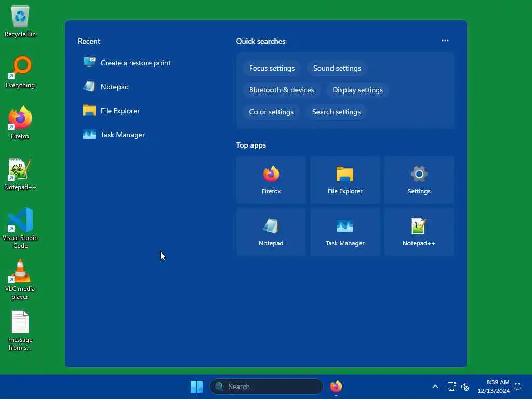Search for Sound settings
532x399 pixels.
(x=337, y=68)
